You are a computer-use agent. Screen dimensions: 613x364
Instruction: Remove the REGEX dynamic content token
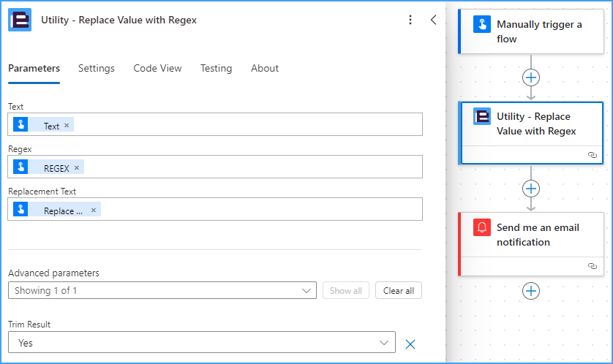[77, 167]
